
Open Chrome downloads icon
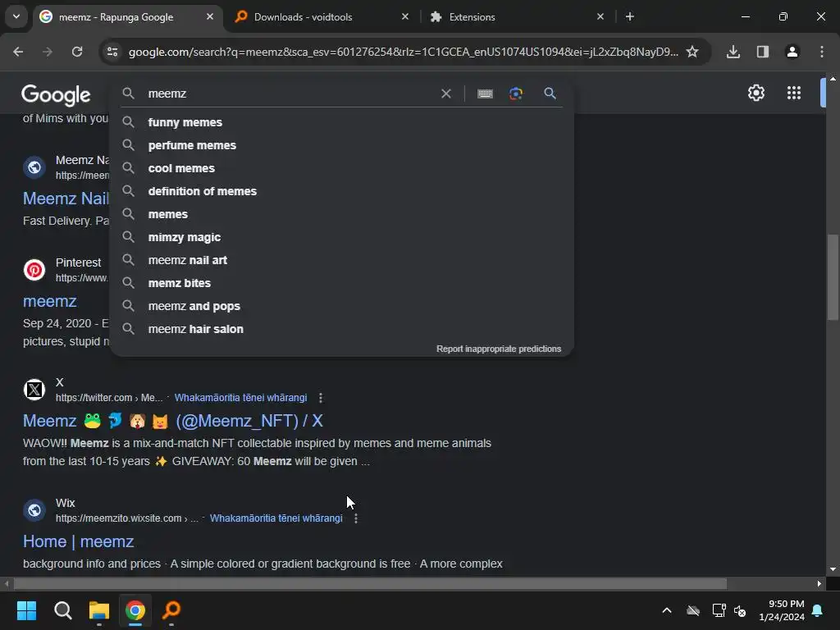733,52
